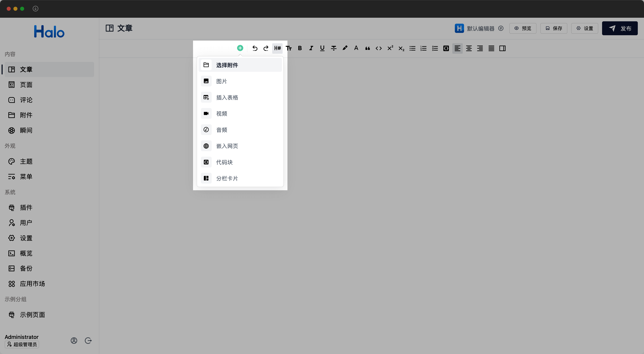Click the 保存 save button
Viewport: 644px width, 354px height.
click(x=553, y=28)
